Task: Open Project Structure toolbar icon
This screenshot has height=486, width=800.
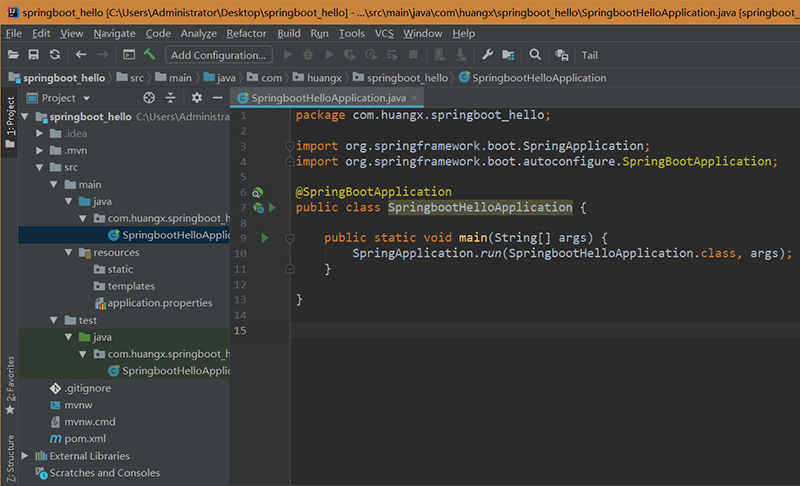Action: (508, 55)
